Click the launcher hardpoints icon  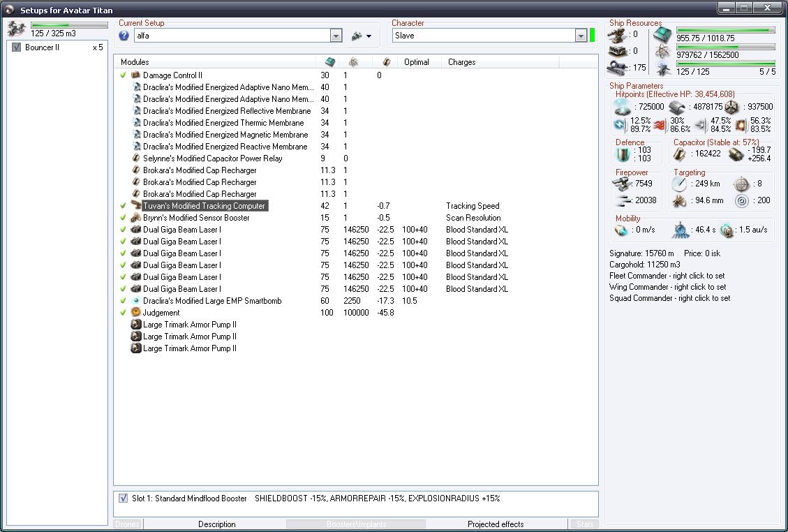coord(618,51)
